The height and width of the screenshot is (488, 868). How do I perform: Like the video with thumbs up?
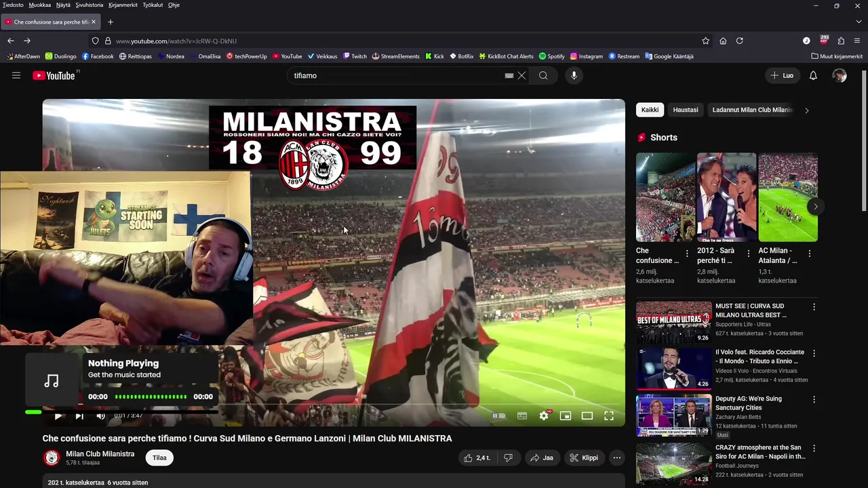pyautogui.click(x=476, y=457)
